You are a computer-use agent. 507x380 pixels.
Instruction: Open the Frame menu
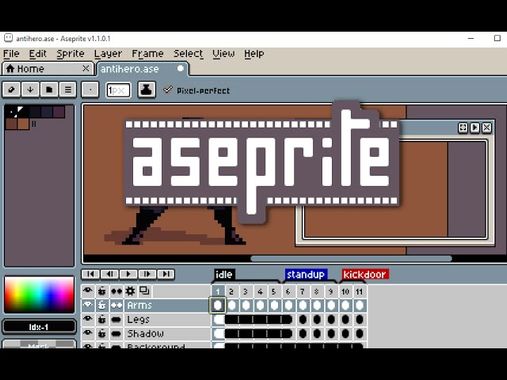coord(147,54)
